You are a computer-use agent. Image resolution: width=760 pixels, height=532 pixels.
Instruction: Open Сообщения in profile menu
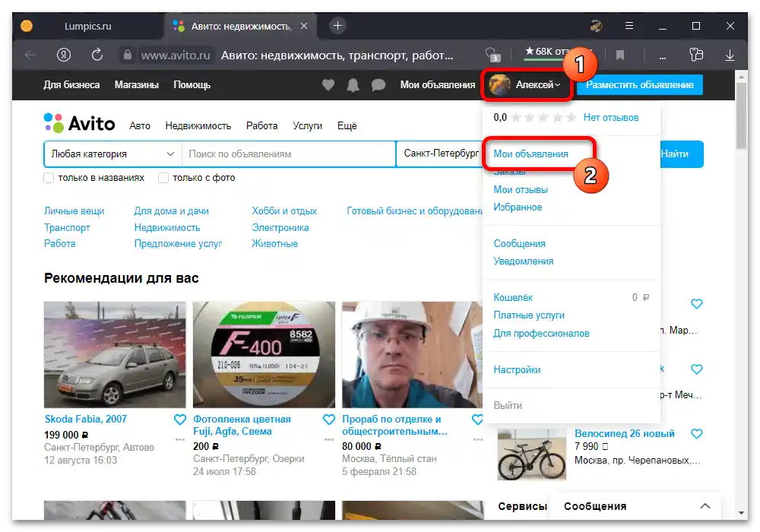click(x=519, y=243)
